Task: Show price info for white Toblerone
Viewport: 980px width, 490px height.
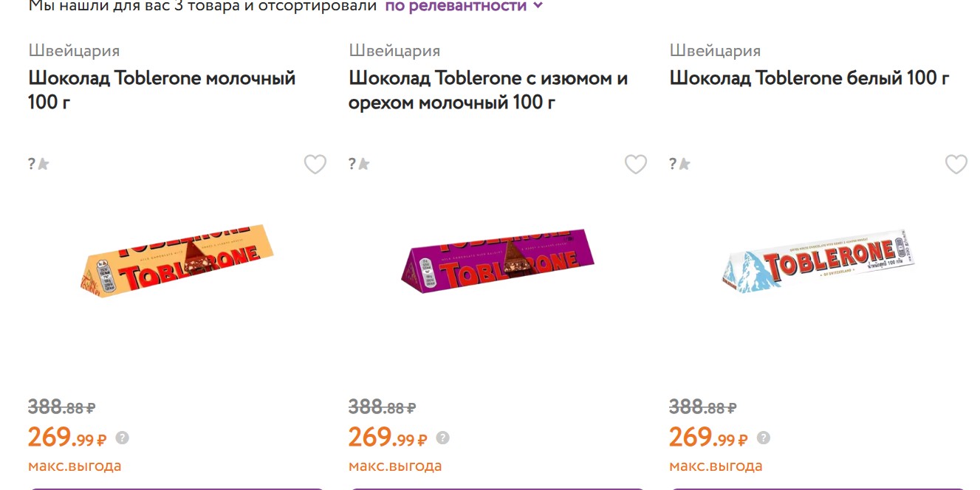Action: click(x=764, y=438)
